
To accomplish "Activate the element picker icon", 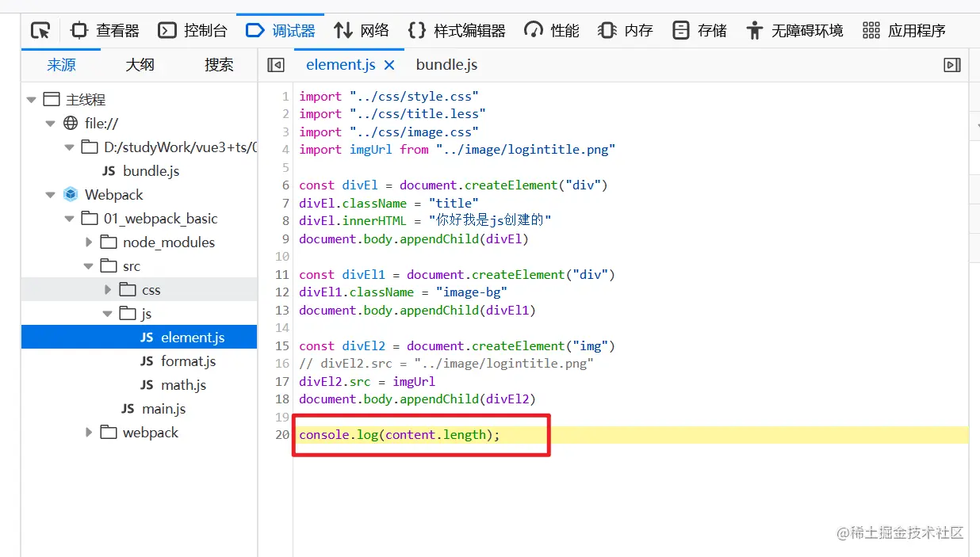I will click(40, 31).
